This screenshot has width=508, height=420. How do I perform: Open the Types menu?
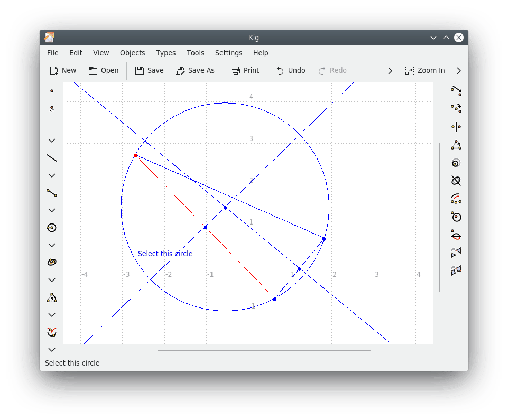pos(166,53)
